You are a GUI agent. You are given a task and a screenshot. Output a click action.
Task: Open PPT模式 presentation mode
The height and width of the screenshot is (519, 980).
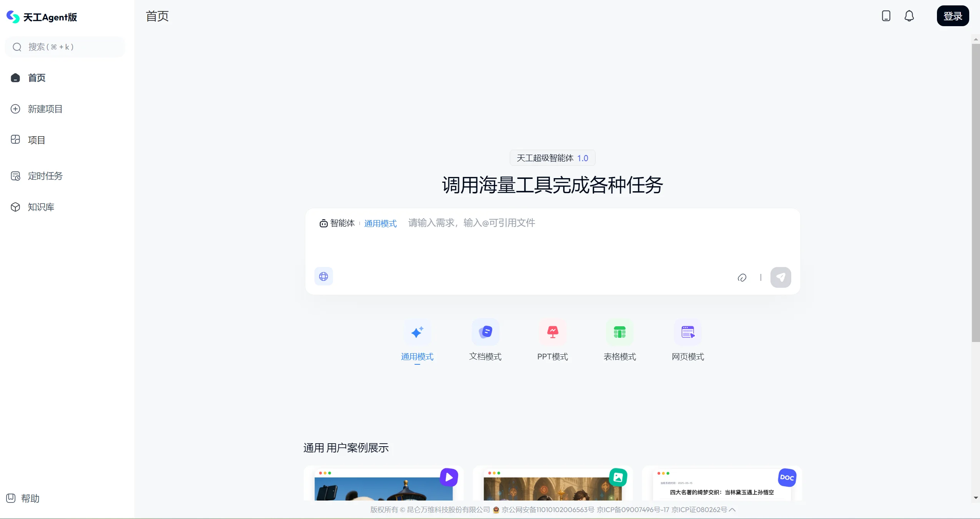click(x=552, y=332)
